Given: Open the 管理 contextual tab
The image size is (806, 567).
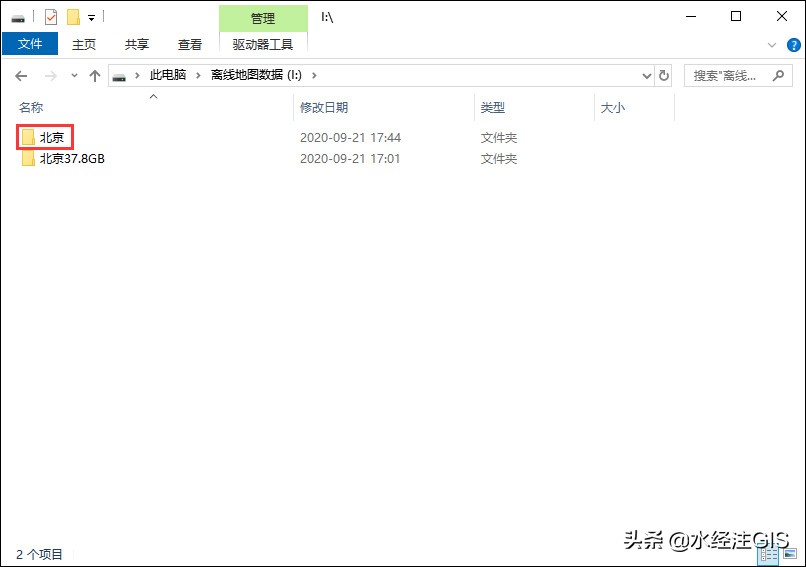Looking at the screenshot, I should coord(263,19).
